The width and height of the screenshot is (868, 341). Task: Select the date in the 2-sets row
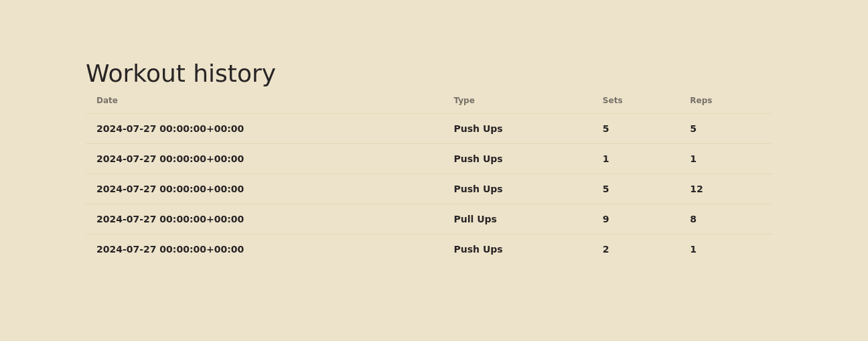[x=170, y=249]
